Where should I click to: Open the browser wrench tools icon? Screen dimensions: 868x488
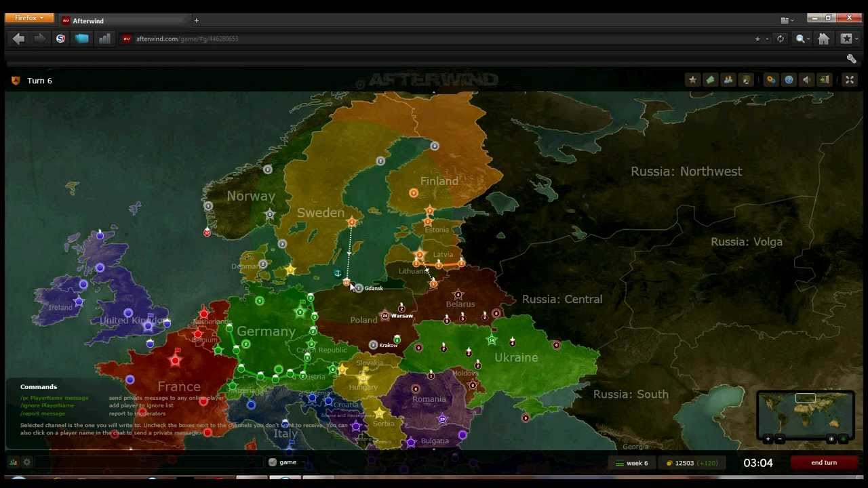click(851, 59)
